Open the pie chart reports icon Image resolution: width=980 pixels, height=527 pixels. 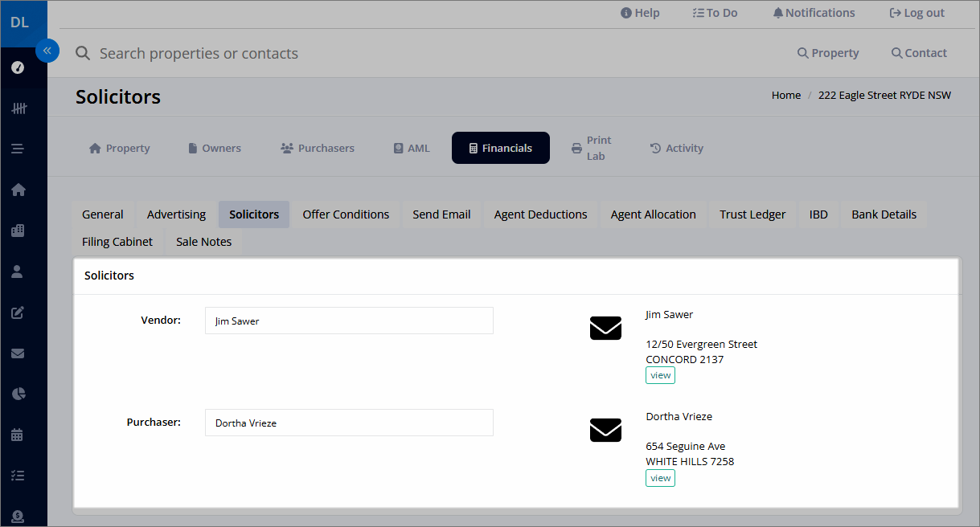coord(18,394)
